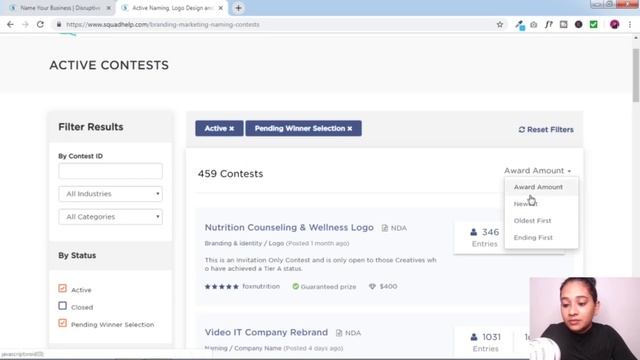Click Naming / Company Name category text
This screenshot has width=640, height=360.
(x=243, y=348)
